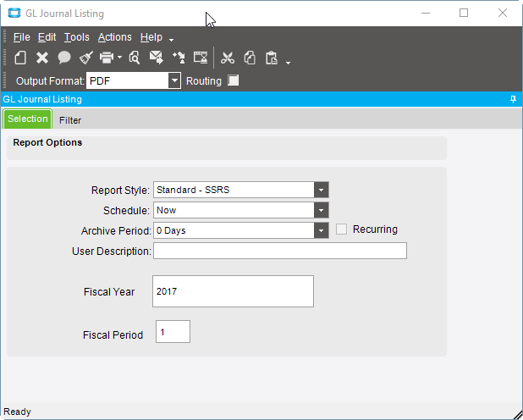Open the Output Format dropdown
Screen dimensions: 523x420
[174, 80]
